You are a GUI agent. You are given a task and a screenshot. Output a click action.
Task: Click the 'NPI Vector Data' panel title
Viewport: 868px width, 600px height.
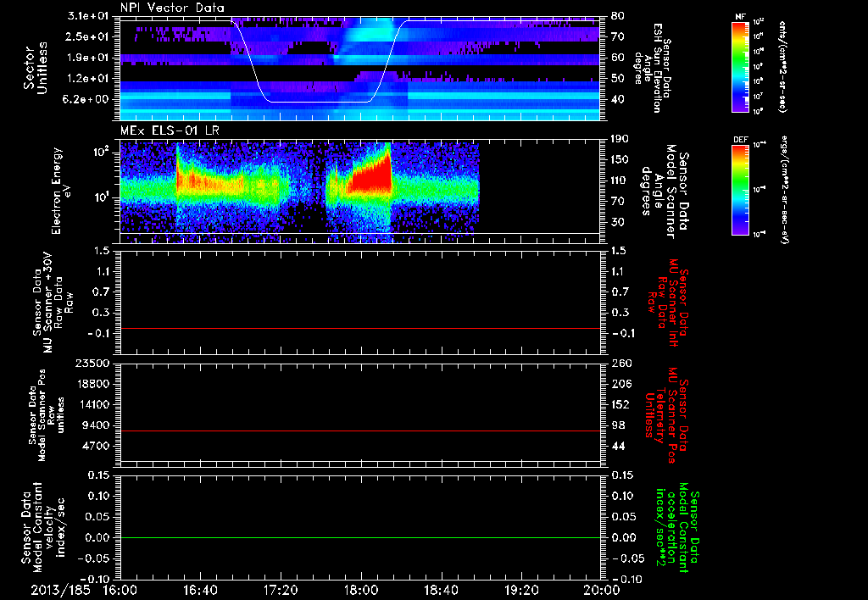172,8
